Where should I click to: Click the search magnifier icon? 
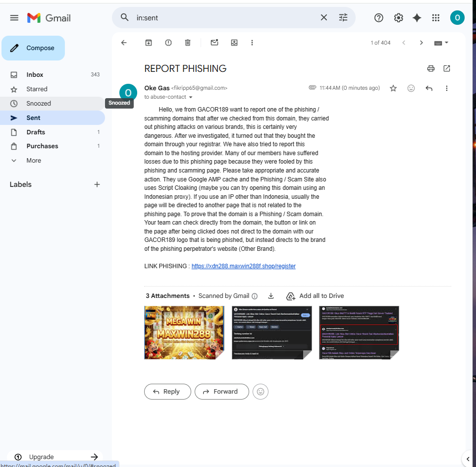[124, 17]
